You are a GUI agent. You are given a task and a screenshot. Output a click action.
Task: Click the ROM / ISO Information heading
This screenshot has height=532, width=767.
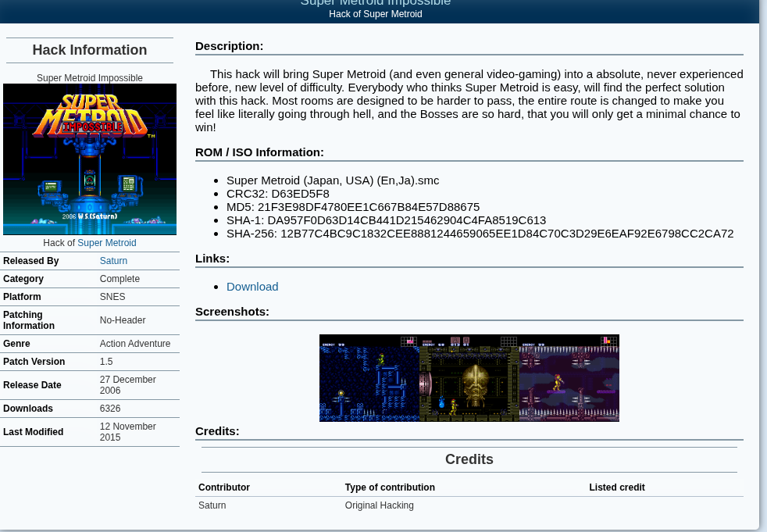pyautogui.click(x=260, y=152)
